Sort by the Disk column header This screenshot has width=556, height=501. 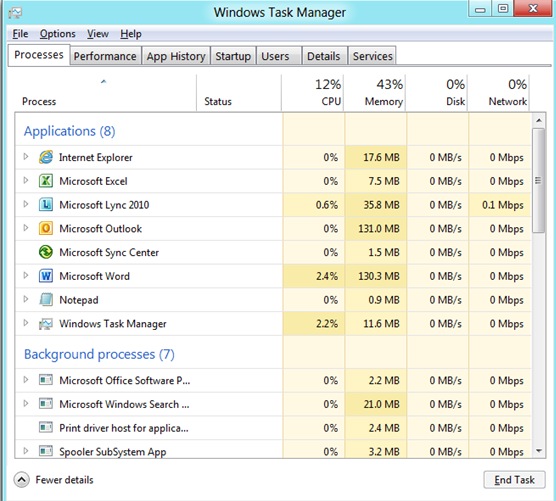tap(437, 93)
